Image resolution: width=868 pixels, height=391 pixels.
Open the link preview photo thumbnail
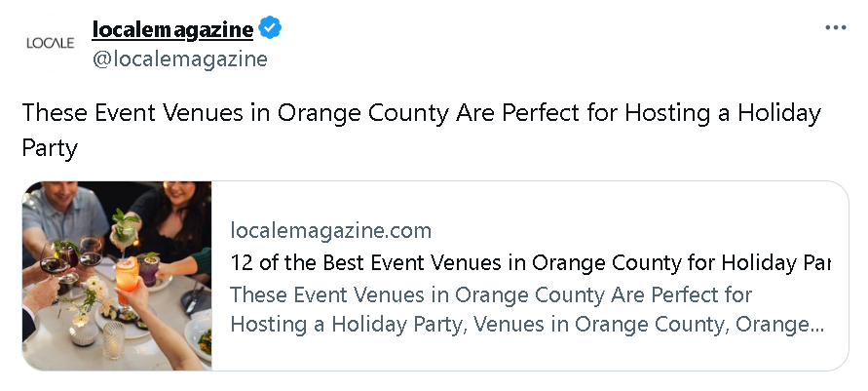pyautogui.click(x=117, y=275)
